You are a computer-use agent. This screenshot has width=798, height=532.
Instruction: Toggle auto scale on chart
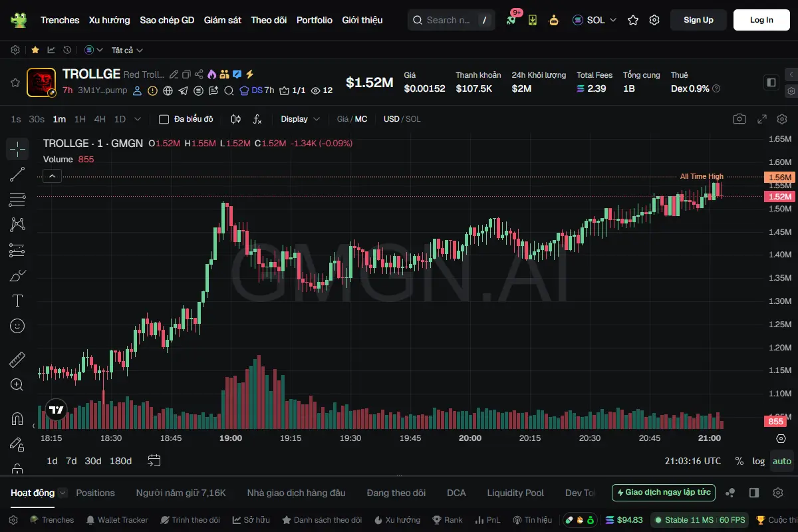782,461
